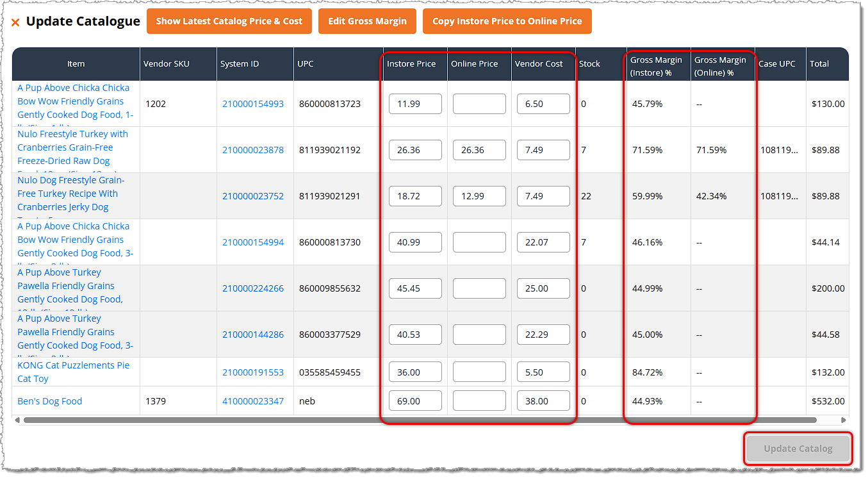Screen dimensions: 868x480
Task: Open System ID link 210000023752
Action: click(253, 196)
